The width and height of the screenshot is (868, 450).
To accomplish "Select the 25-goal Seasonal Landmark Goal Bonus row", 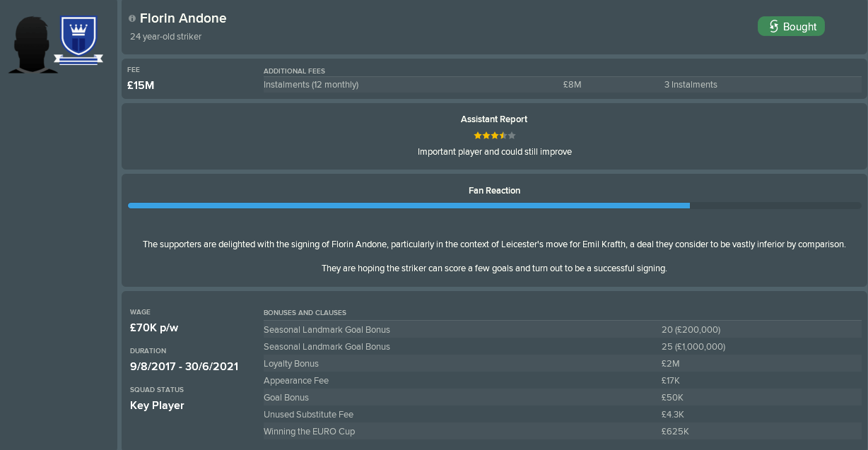I will tap(563, 347).
